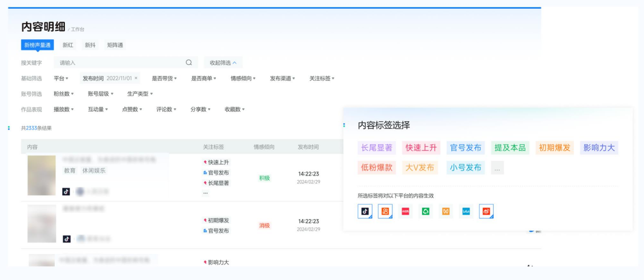Viewport: 644px width, 280px height.
Task: Click the 发布时间 column header
Action: coord(308,147)
